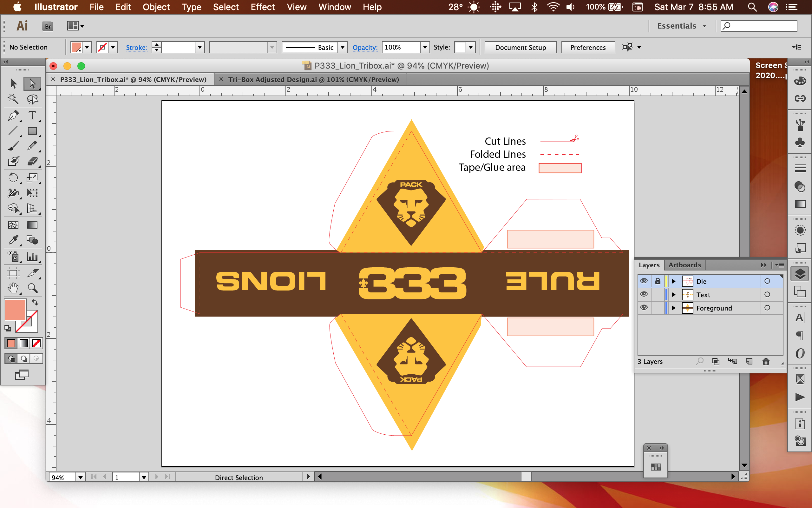Open the zoom level dropdown

pyautogui.click(x=80, y=477)
